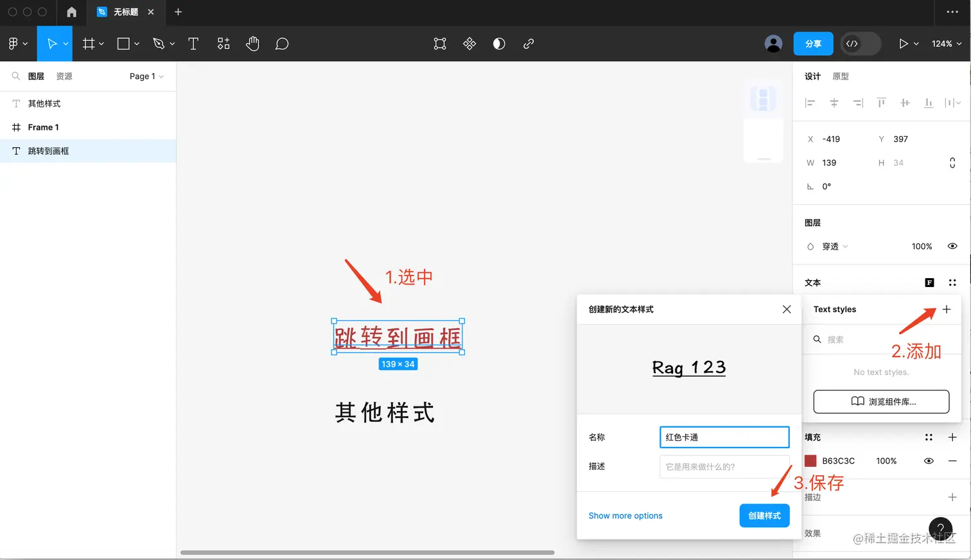Toggle fill visibility eye icon
Viewport: 971px width, 560px height.
(929, 461)
